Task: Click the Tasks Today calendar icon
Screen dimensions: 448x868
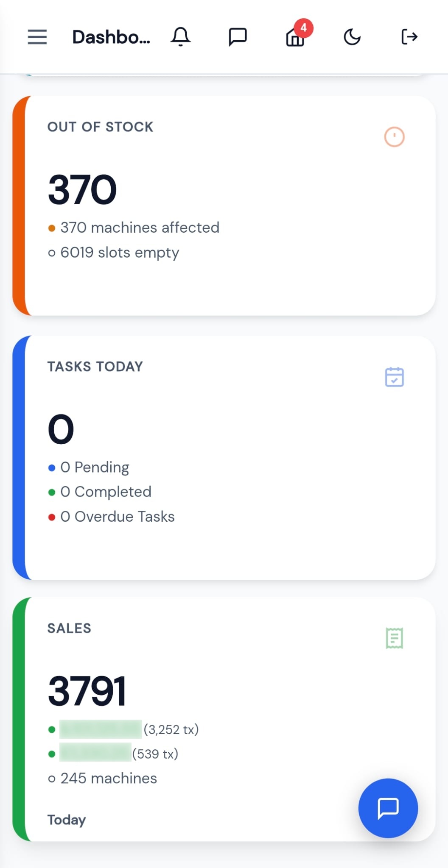Action: coord(394,377)
